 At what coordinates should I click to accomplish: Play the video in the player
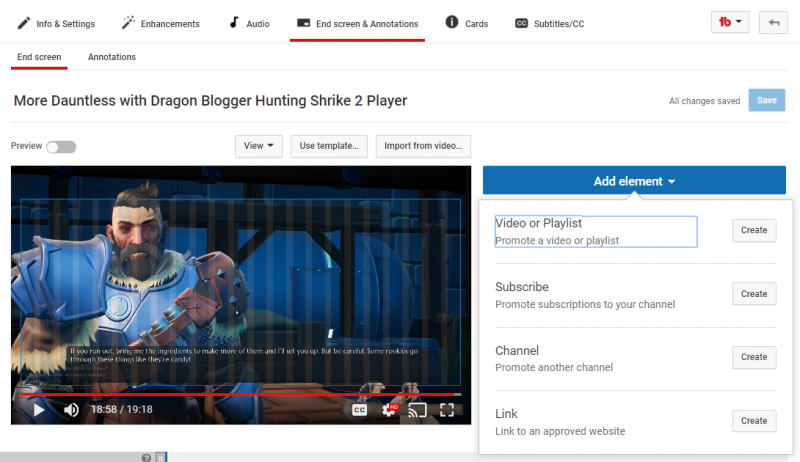(x=38, y=409)
